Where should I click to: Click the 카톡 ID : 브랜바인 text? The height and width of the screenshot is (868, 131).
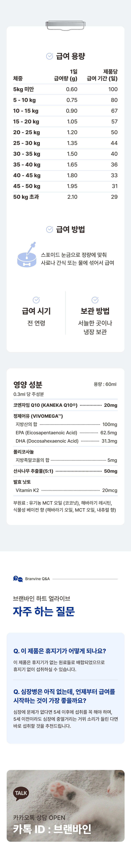click(x=52, y=829)
